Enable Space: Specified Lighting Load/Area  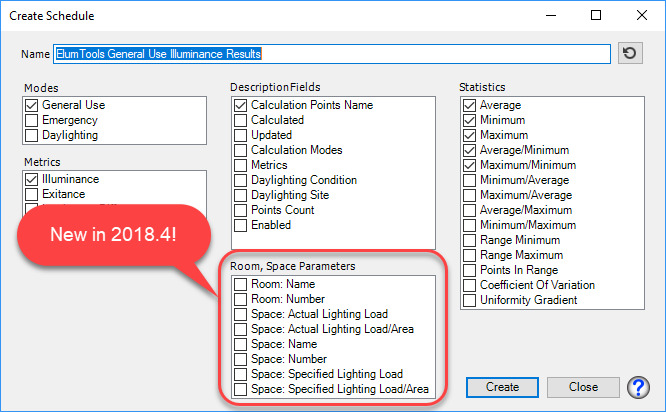click(240, 389)
